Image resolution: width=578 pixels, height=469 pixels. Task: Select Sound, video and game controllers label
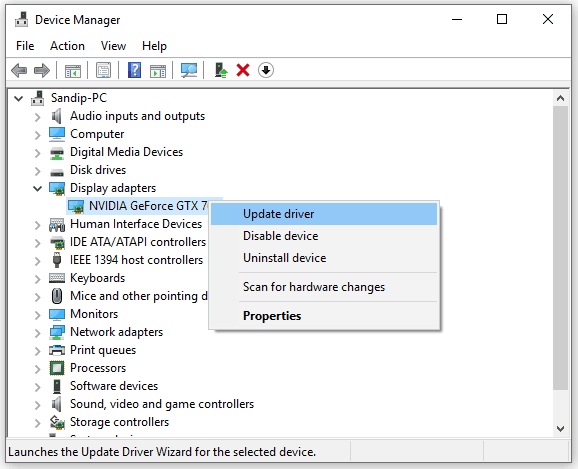coord(162,404)
